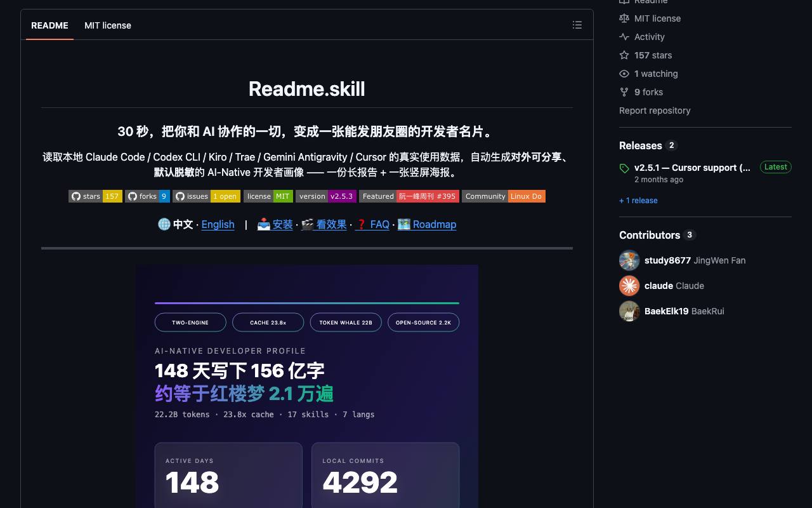Click the Featured 阮一峰周刊 #395 badge
This screenshot has height=508, width=812.
(x=409, y=196)
